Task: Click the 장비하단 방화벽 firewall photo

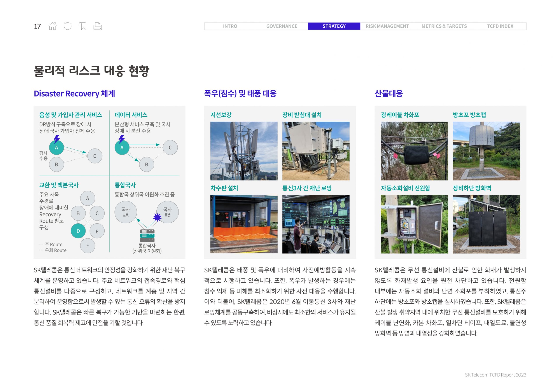Action: click(486, 224)
